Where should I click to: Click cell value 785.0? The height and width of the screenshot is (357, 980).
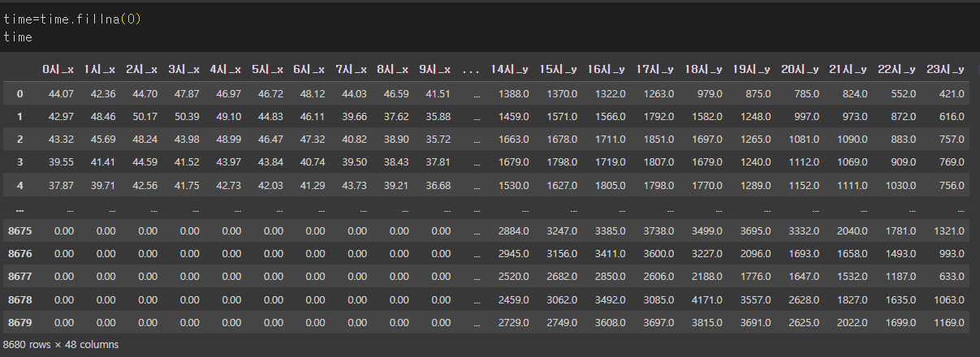click(x=806, y=94)
